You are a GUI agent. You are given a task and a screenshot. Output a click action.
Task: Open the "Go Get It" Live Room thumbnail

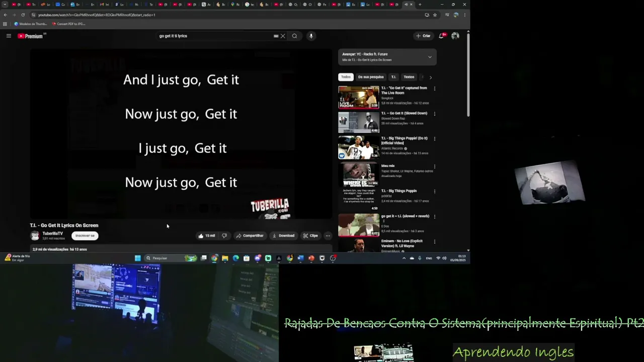tap(359, 97)
